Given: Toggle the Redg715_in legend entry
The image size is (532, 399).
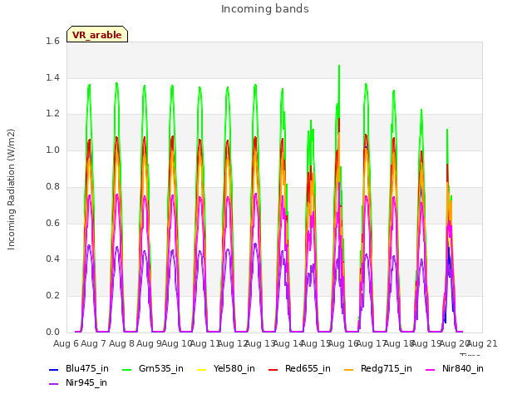Looking at the screenshot, I should coord(378,368).
